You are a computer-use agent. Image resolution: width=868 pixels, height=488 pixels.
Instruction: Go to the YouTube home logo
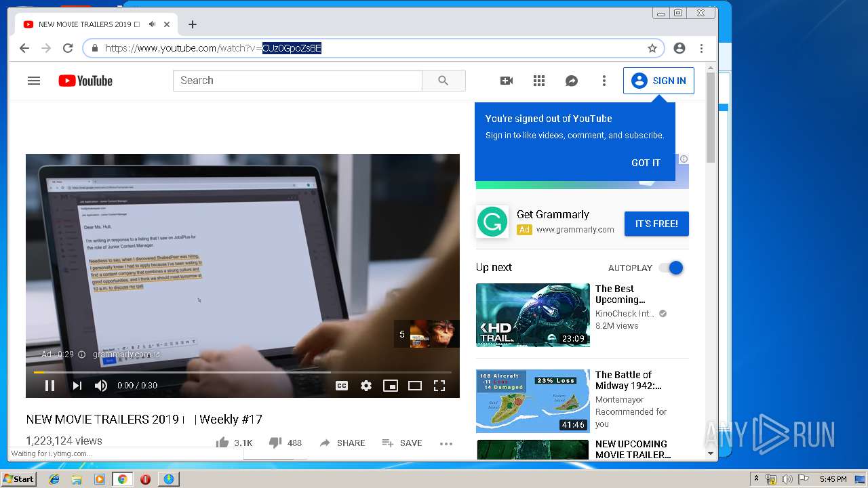pos(85,81)
